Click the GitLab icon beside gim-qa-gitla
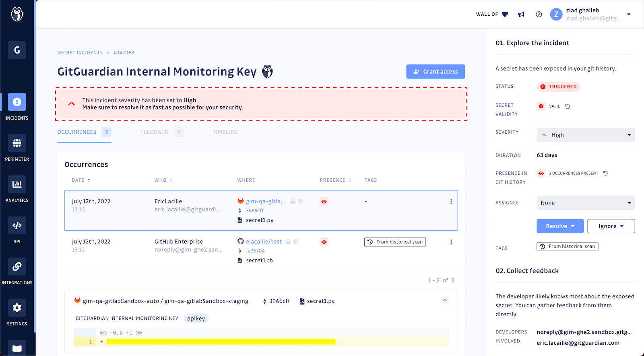 pos(241,201)
